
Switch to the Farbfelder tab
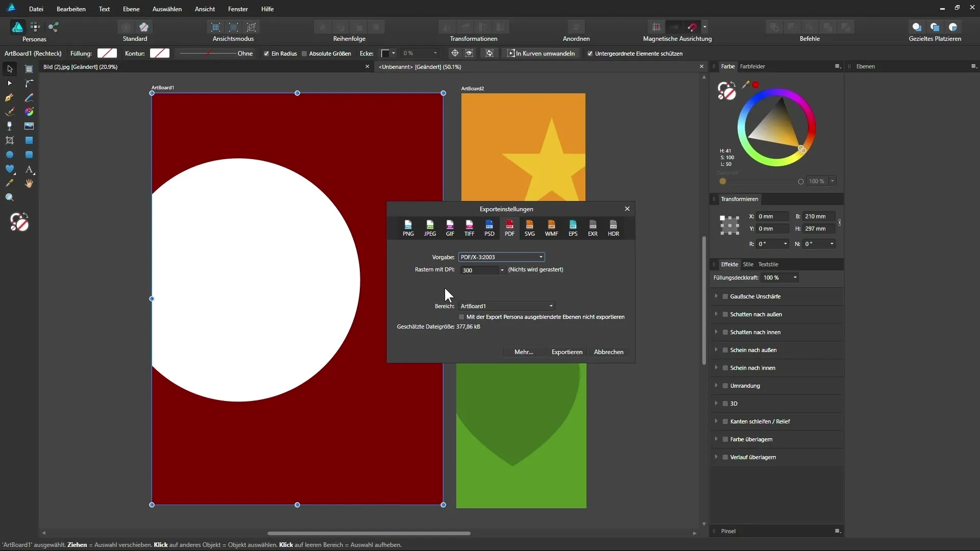752,66
